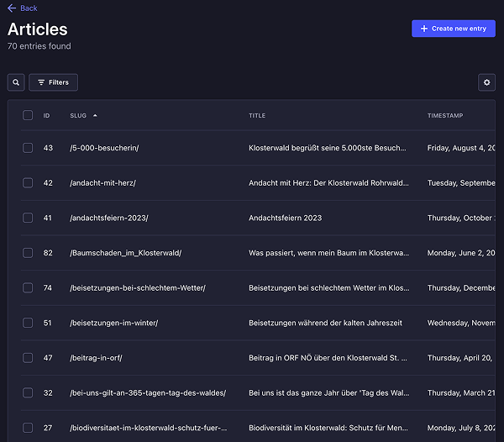This screenshot has width=504, height=442.
Task: Sort by the TITLE column header
Action: point(257,115)
